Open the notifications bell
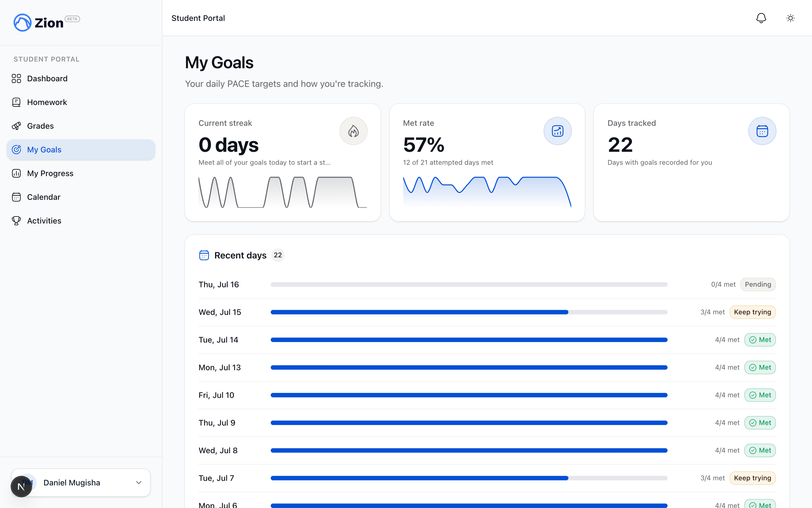The height and width of the screenshot is (508, 812). 761,18
